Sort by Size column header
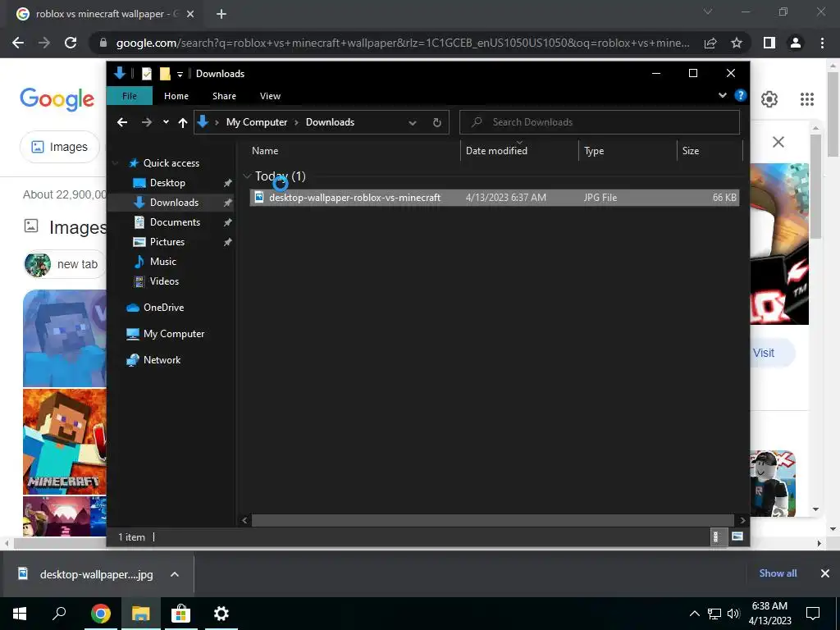The image size is (840, 630). coord(710,151)
